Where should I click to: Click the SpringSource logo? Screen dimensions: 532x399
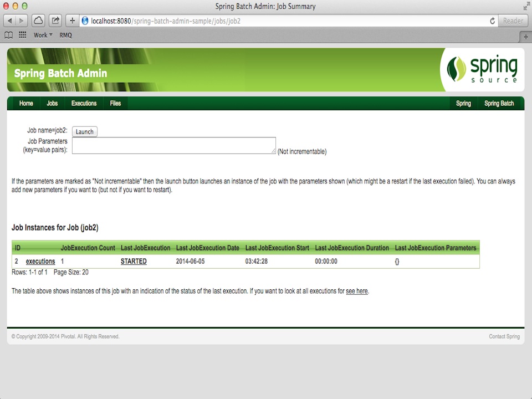pos(482,69)
